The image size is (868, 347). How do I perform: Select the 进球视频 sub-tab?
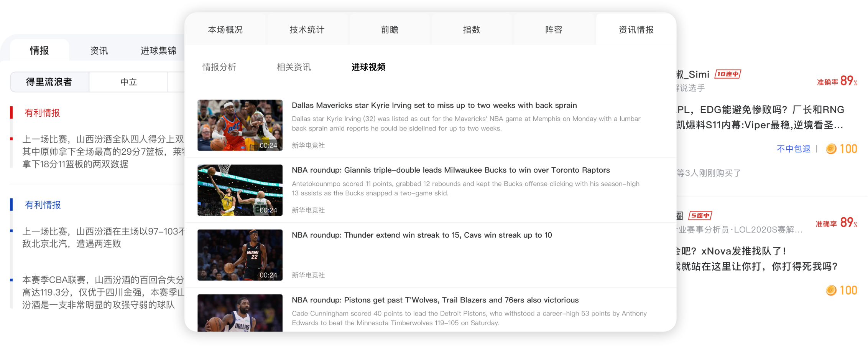click(368, 67)
